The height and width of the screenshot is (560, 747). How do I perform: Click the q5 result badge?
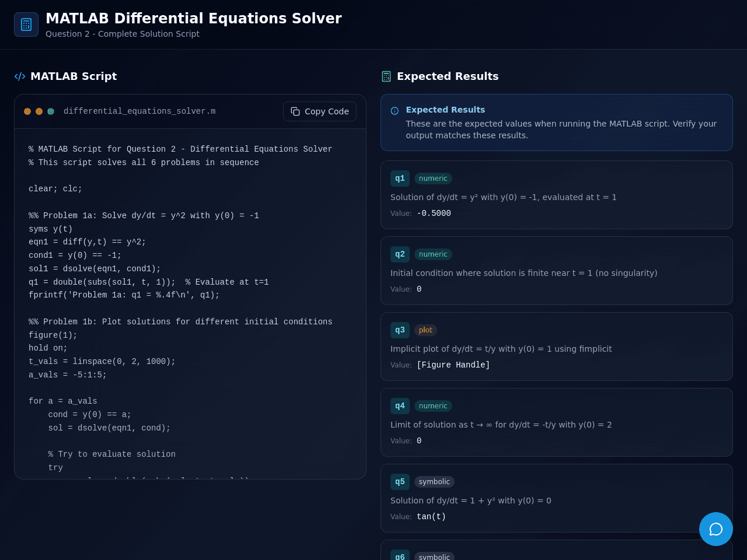(x=400, y=482)
